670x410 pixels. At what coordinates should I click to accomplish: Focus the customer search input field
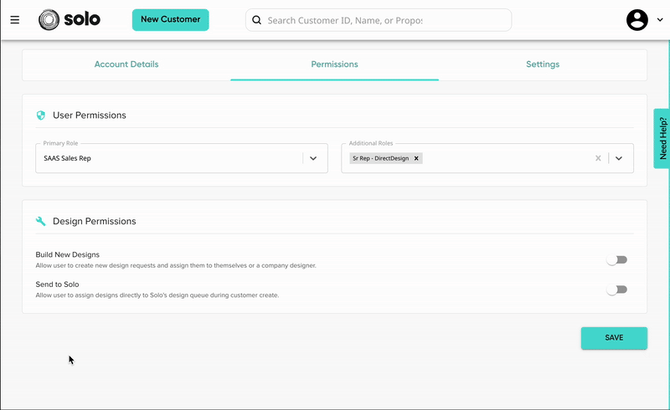tap(385, 20)
